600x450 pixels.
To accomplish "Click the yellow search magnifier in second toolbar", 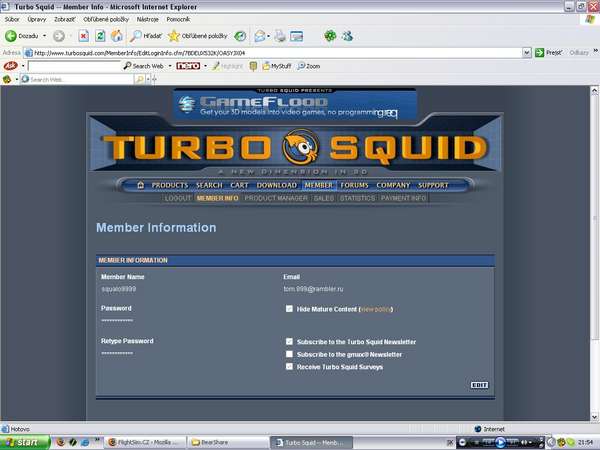I will [x=140, y=79].
